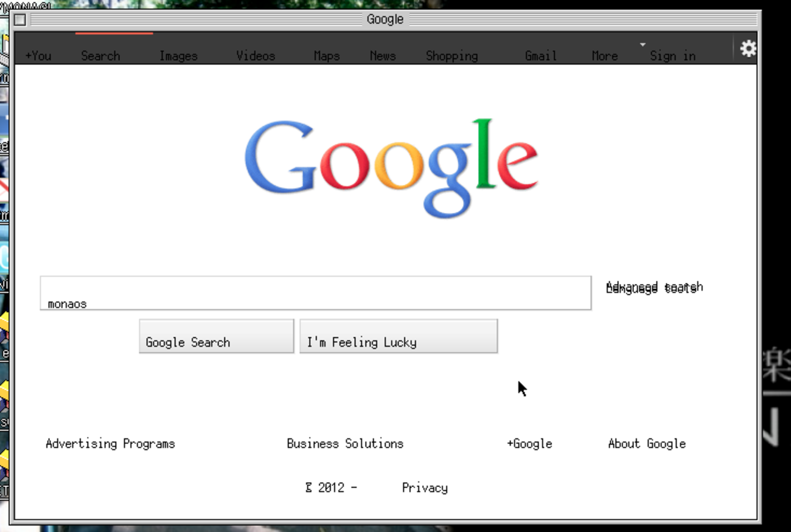Open the Privacy link

coord(425,488)
